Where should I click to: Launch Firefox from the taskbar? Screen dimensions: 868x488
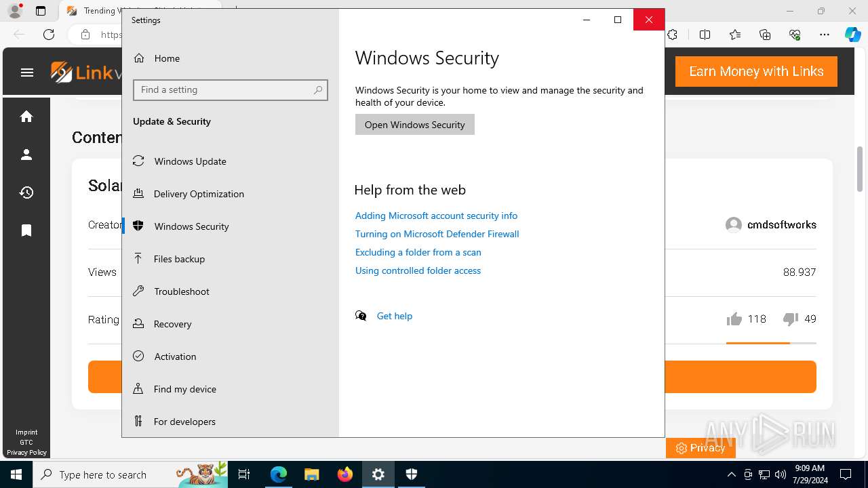click(345, 474)
